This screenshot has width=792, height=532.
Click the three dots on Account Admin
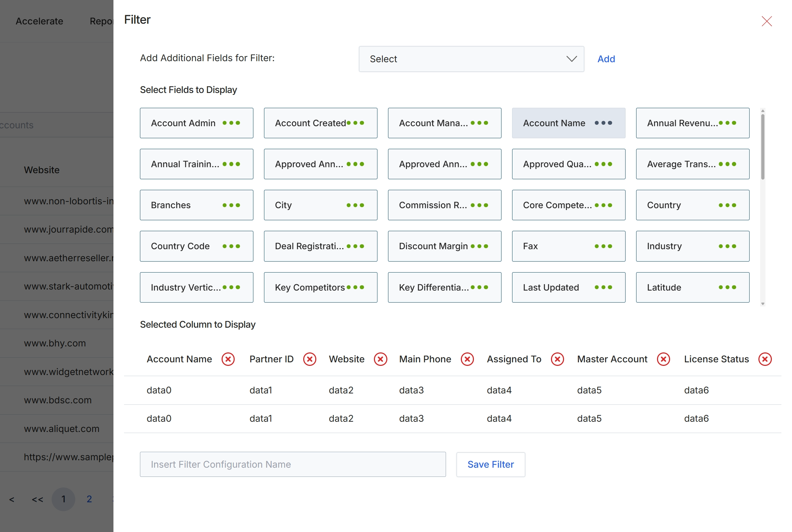point(231,123)
